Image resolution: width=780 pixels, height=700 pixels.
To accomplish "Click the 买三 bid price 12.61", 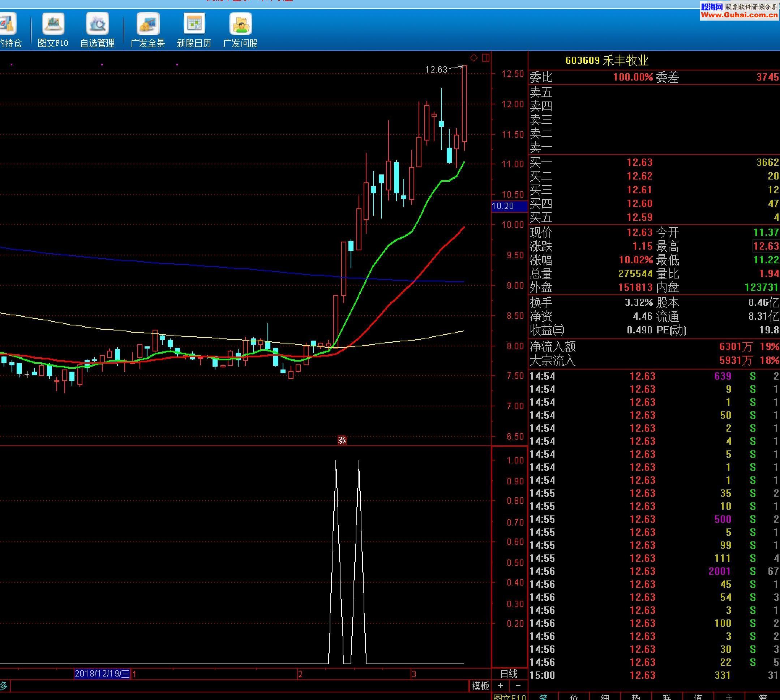I will tap(639, 190).
